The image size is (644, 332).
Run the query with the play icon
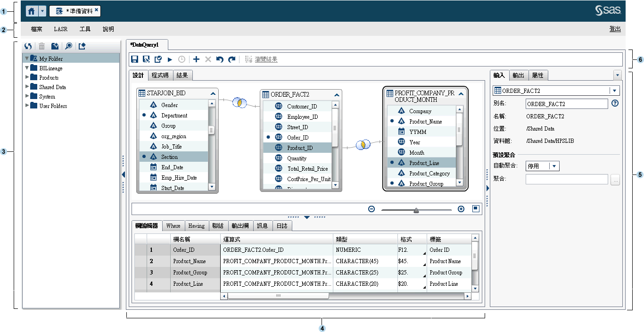coord(170,59)
